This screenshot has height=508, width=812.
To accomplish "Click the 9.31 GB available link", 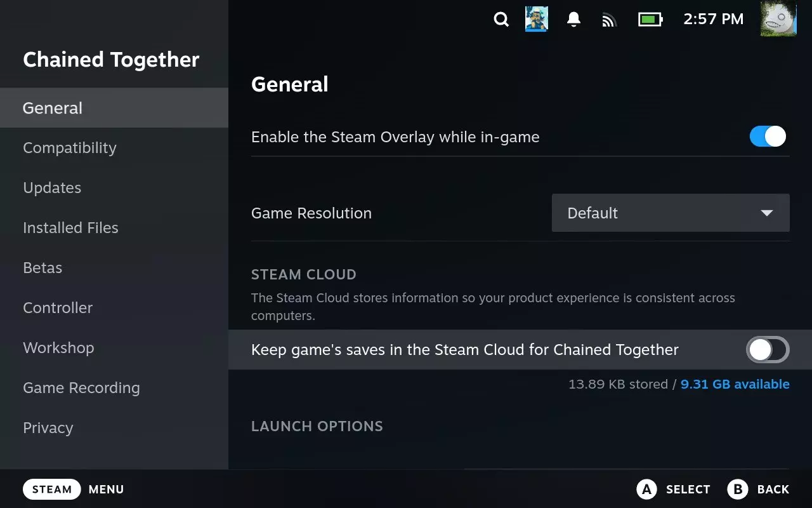I will (x=735, y=384).
